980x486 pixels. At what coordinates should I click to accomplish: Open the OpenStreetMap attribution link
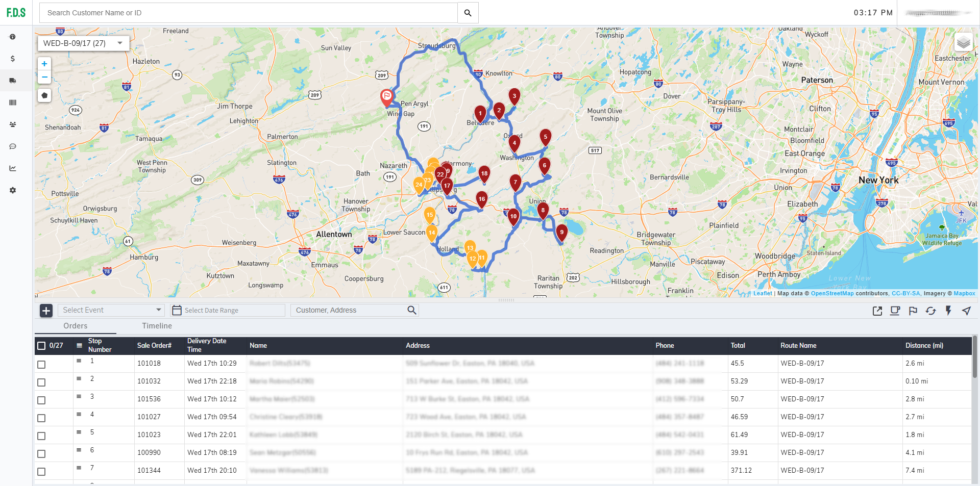click(x=832, y=293)
